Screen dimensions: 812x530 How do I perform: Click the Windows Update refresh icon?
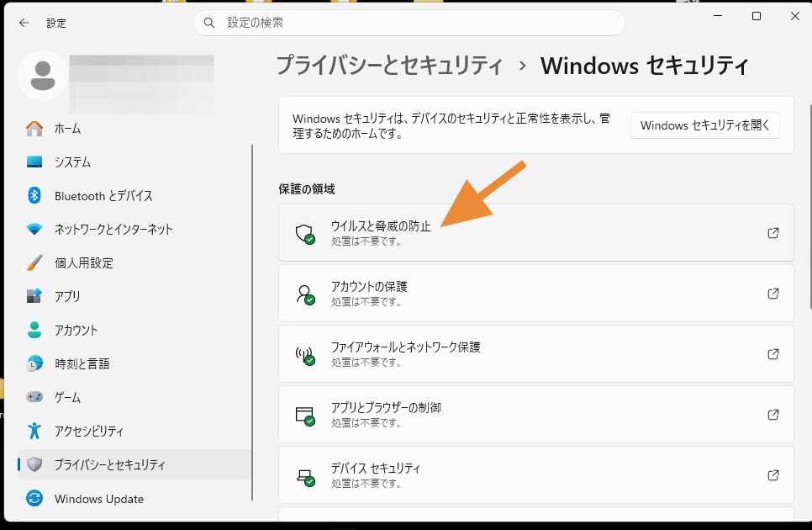34,498
